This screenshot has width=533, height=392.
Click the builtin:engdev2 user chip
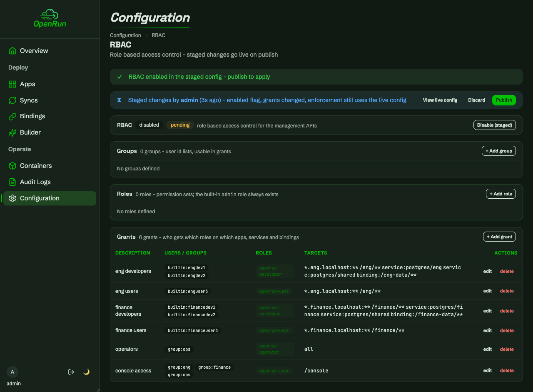187,275
